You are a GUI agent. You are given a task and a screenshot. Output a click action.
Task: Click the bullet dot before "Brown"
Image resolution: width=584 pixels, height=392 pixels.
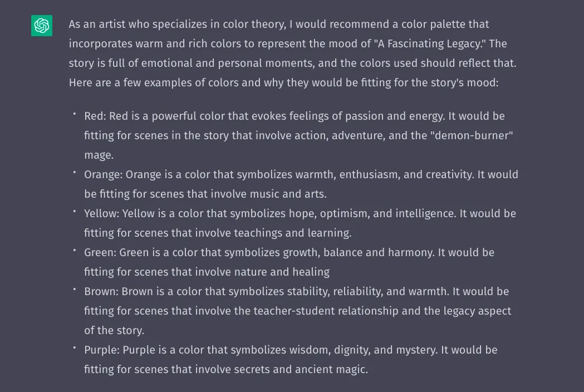click(74, 289)
